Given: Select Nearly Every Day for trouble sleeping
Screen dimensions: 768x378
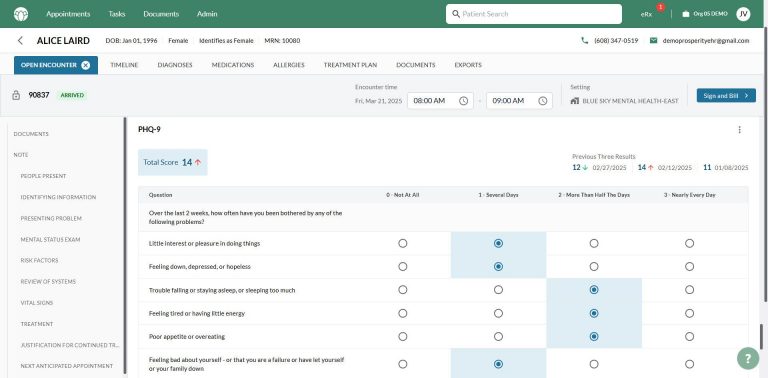Looking at the screenshot, I should 689,290.
